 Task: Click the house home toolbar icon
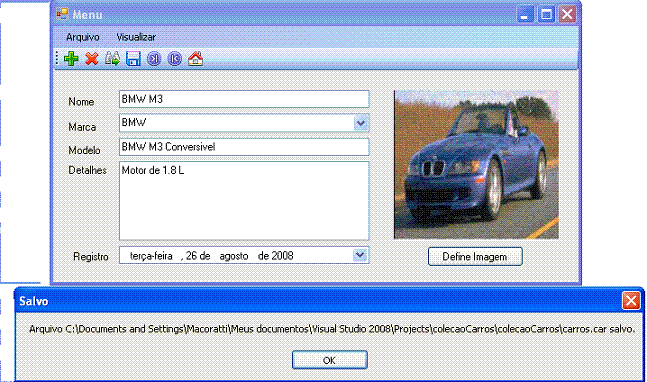click(195, 59)
